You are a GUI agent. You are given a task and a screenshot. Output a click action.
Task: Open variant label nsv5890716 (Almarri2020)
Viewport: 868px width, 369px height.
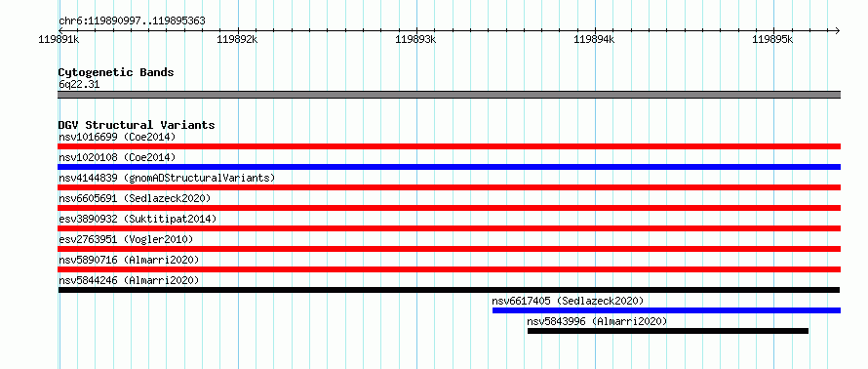pos(129,260)
